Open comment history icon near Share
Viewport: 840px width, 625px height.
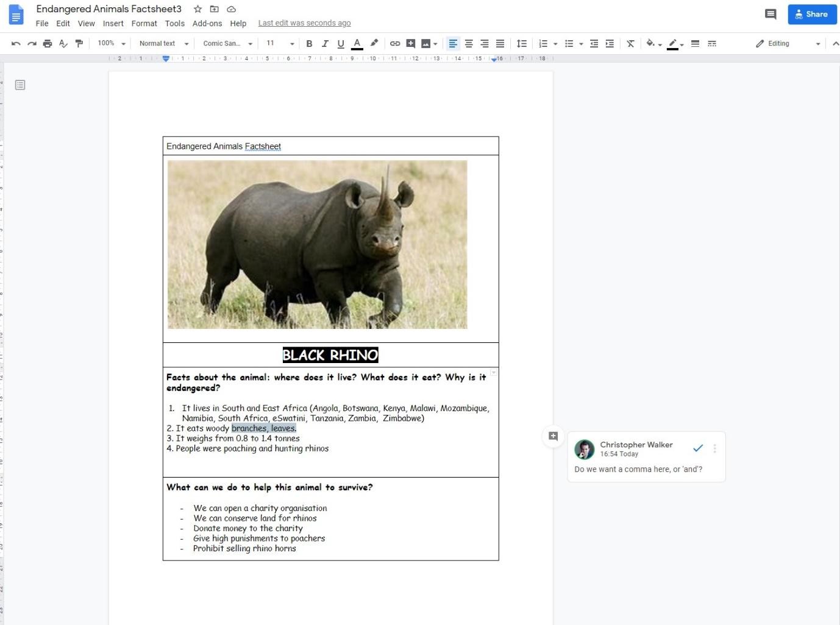click(x=771, y=14)
